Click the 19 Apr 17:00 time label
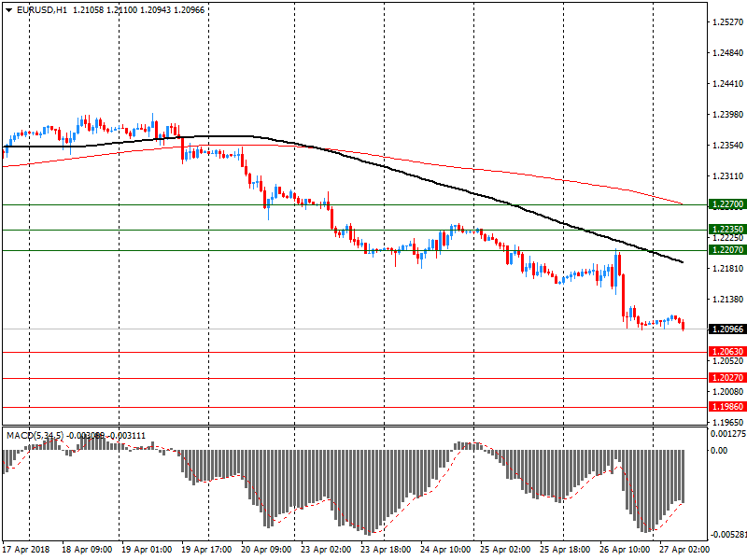Image resolution: width=747 pixels, height=560 pixels. coord(206,550)
